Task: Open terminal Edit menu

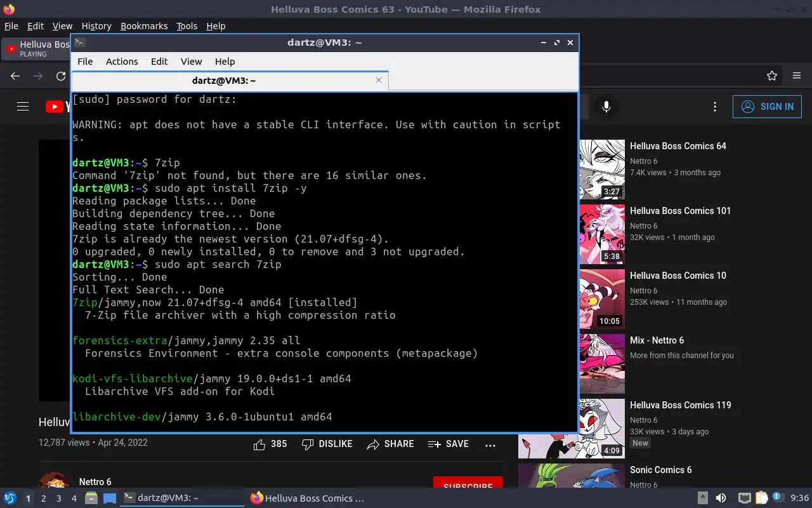Action: click(159, 62)
